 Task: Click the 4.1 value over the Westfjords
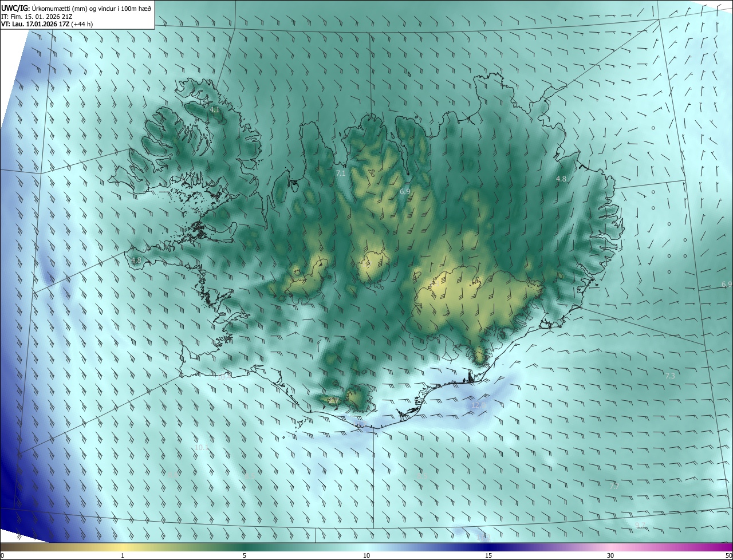pyautogui.click(x=215, y=109)
